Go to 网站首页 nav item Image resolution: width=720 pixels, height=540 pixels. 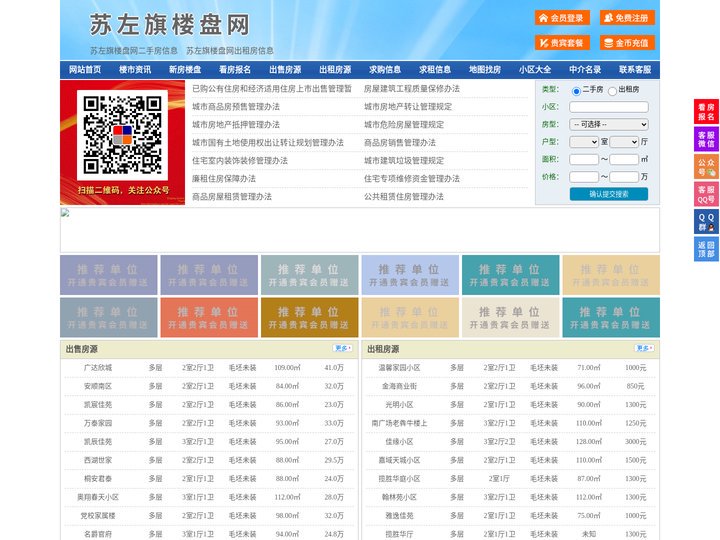coord(85,70)
